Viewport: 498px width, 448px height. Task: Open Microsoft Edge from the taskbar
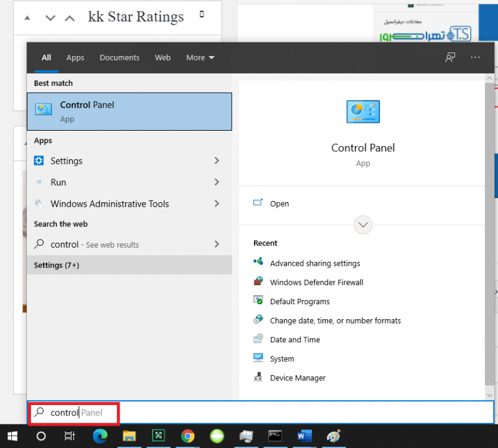click(100, 436)
